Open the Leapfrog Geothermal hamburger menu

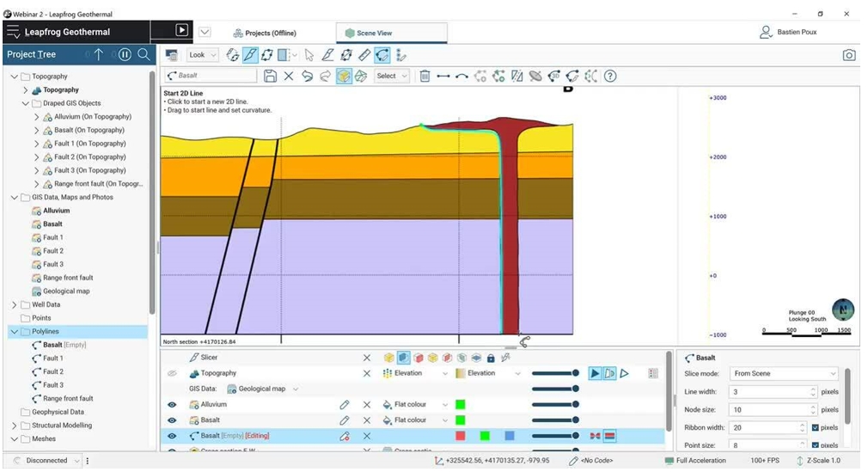pos(13,32)
